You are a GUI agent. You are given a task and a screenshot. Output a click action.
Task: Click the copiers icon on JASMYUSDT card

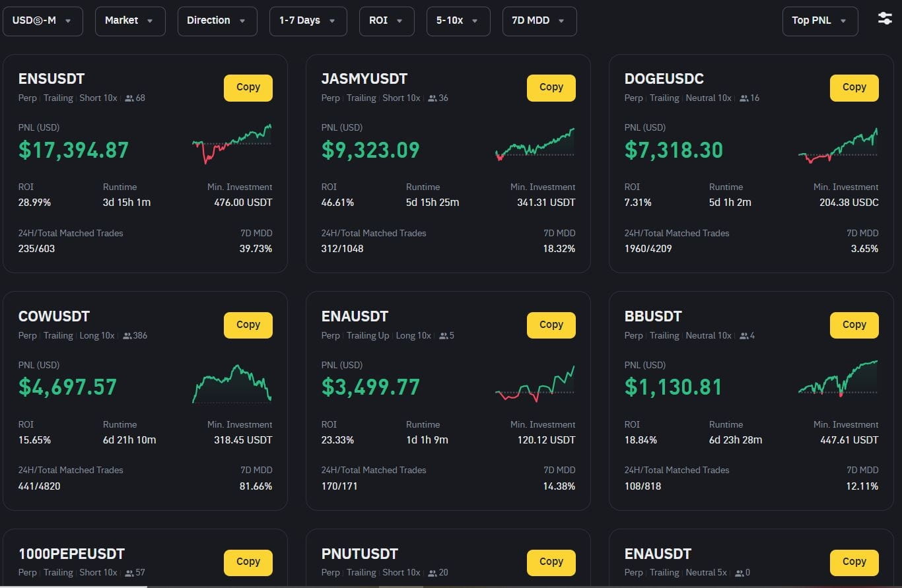(x=433, y=98)
